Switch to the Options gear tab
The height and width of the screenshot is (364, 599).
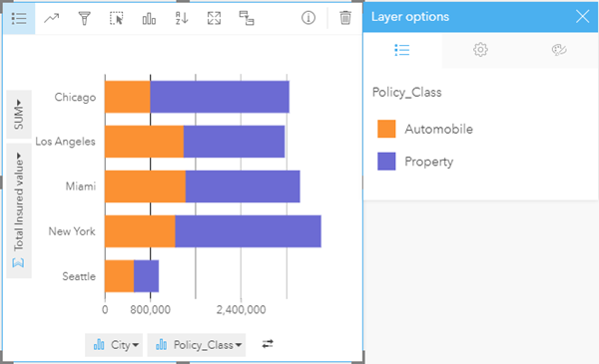pos(480,50)
